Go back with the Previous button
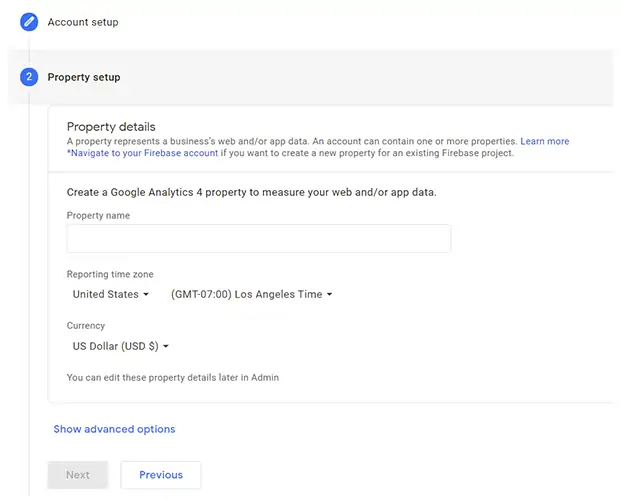The height and width of the screenshot is (500, 622). point(161,475)
